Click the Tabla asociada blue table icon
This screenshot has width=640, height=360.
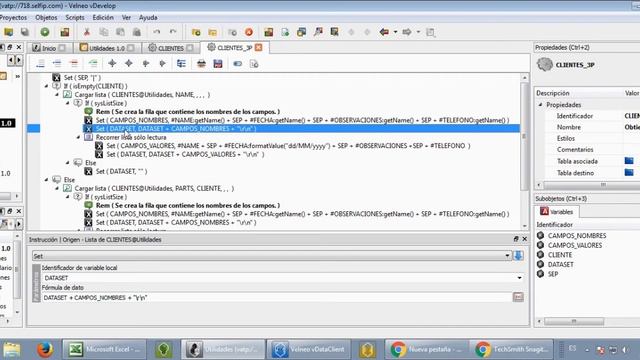(629, 161)
